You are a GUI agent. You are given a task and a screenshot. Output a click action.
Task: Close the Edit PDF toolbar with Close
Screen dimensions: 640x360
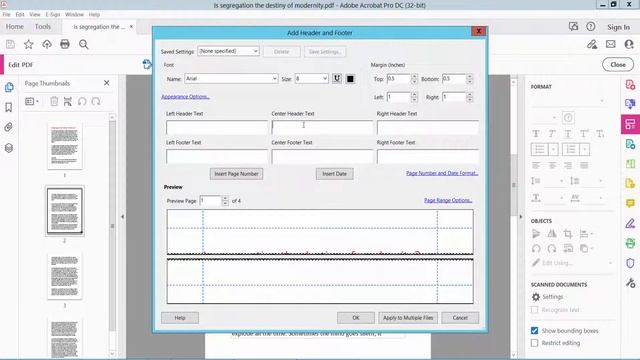[x=618, y=64]
